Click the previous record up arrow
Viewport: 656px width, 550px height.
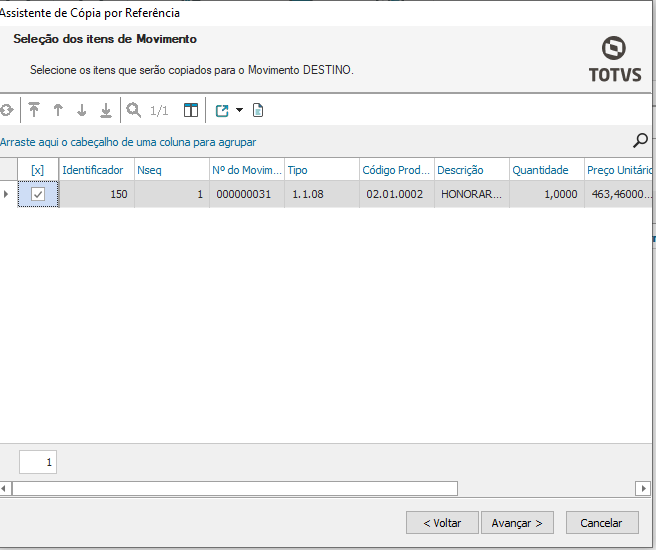pos(58,110)
